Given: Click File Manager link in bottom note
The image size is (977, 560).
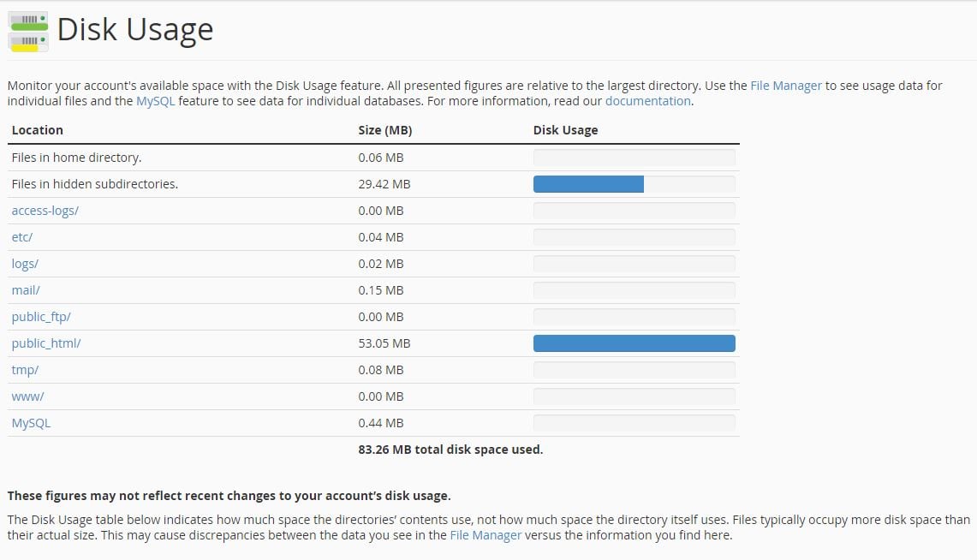Looking at the screenshot, I should (486, 535).
